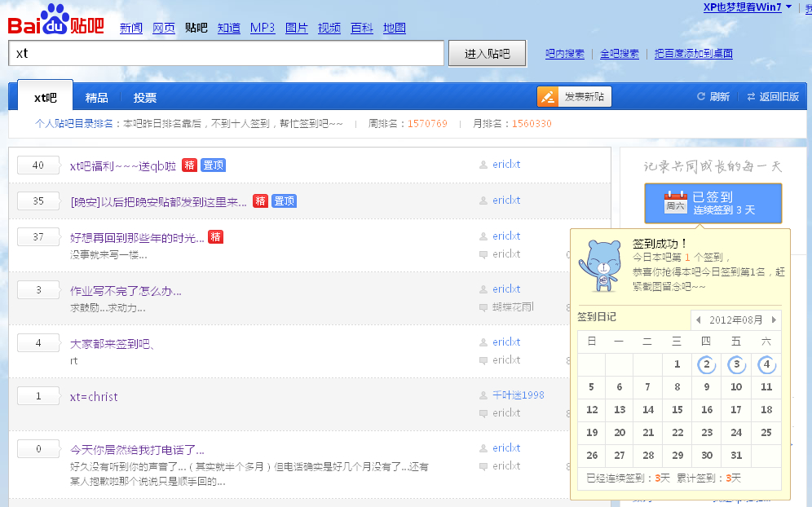
Task: Open 知道 in top navigation
Action: pos(229,28)
